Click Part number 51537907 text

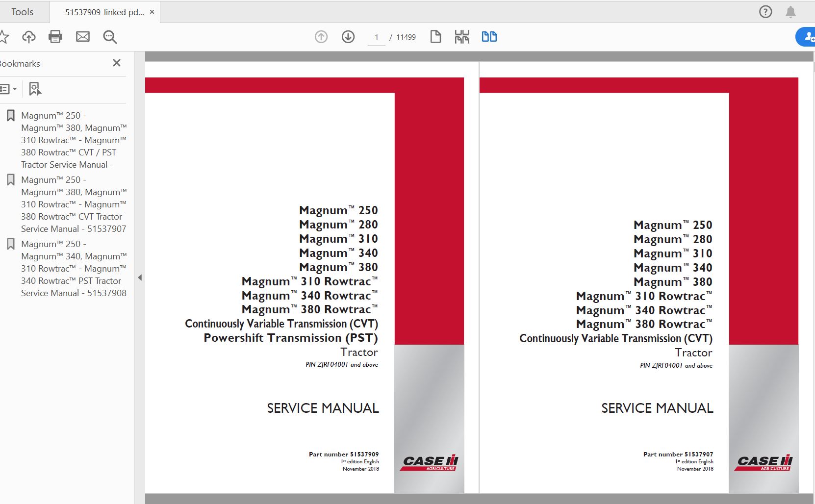click(678, 454)
